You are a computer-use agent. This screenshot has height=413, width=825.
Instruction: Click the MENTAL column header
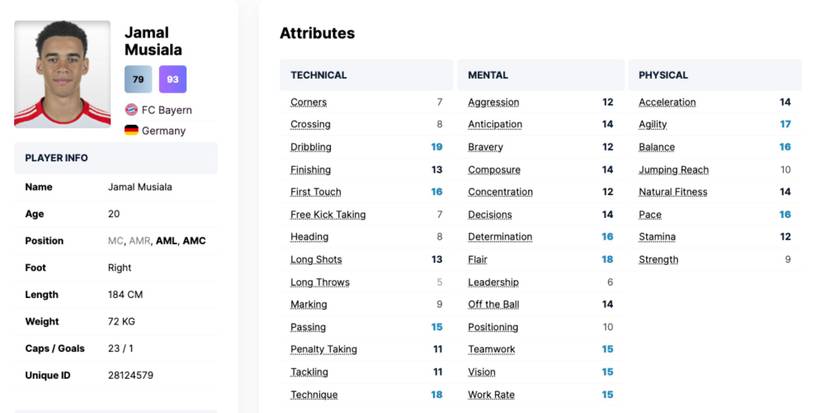click(x=488, y=75)
